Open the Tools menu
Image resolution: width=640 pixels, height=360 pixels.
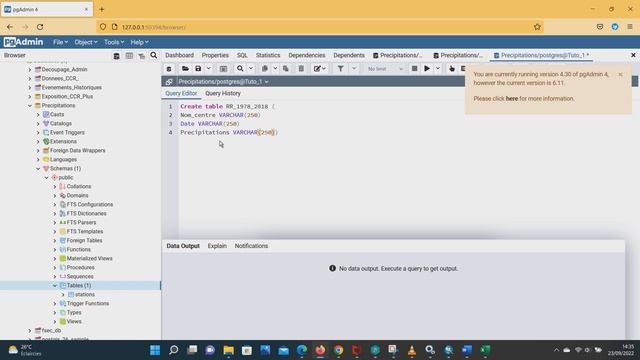pos(113,42)
